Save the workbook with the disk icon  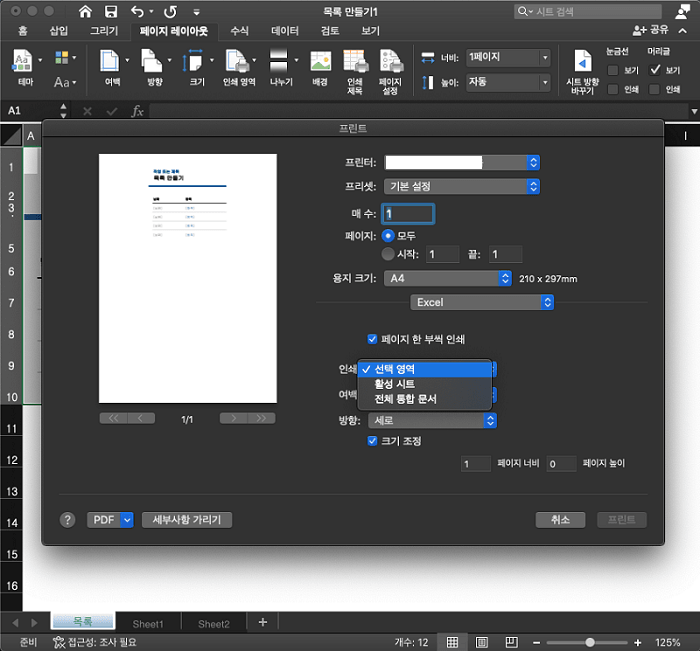click(x=111, y=12)
